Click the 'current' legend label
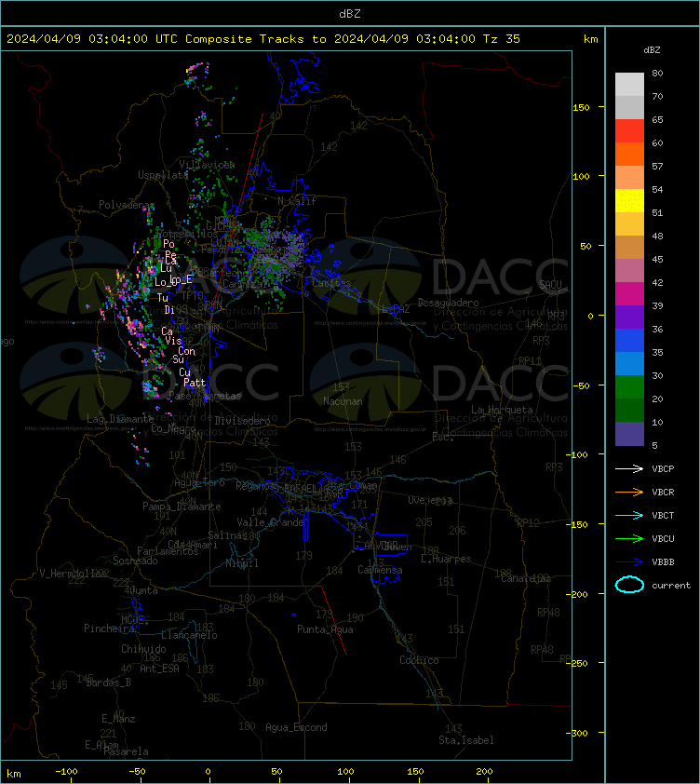This screenshot has height=784, width=700. coord(671,585)
